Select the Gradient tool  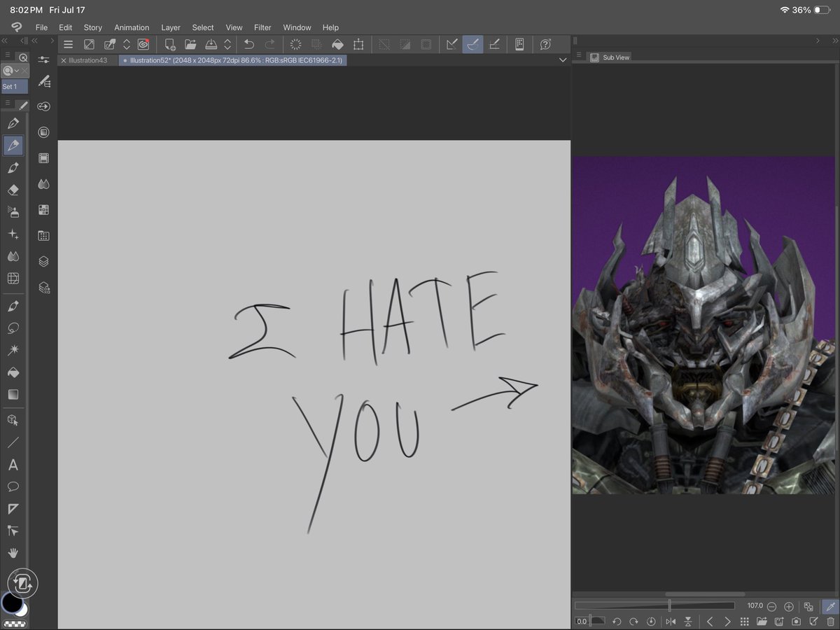click(13, 394)
